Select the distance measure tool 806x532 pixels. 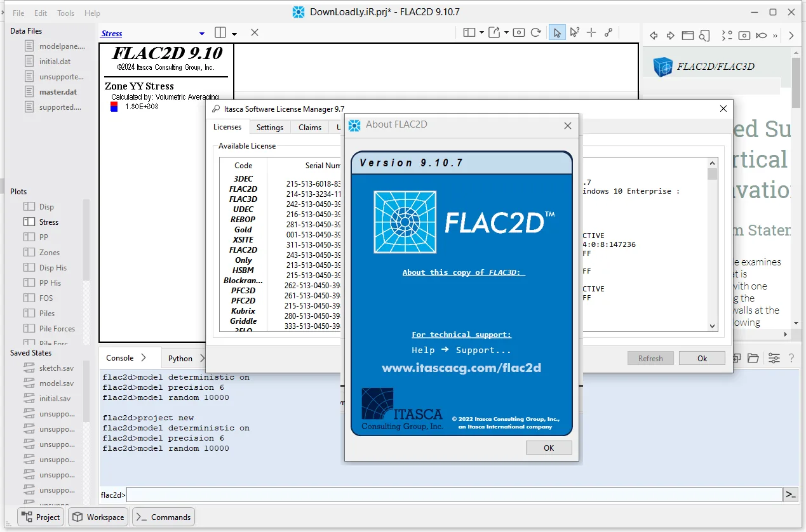[x=608, y=32]
